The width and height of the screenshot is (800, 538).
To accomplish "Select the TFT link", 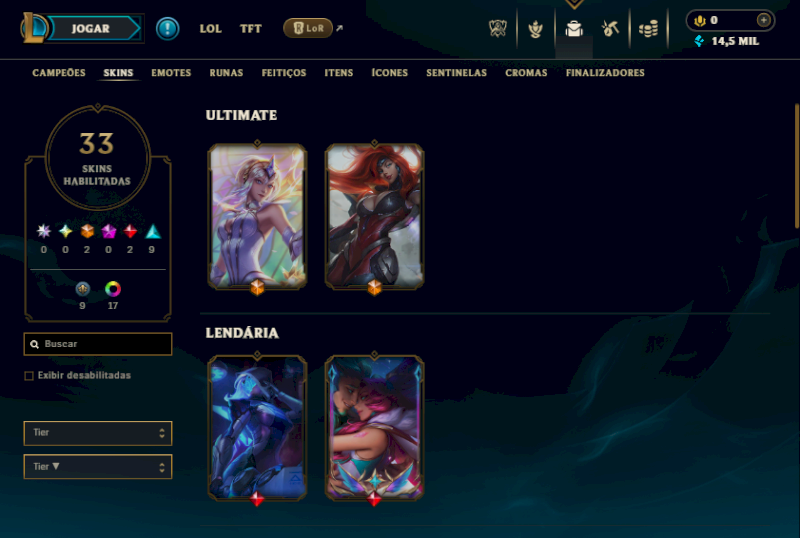I will pyautogui.click(x=251, y=29).
